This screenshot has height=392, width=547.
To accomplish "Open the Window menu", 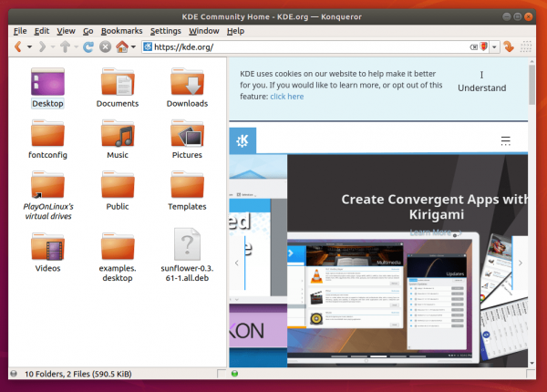I will [x=204, y=31].
